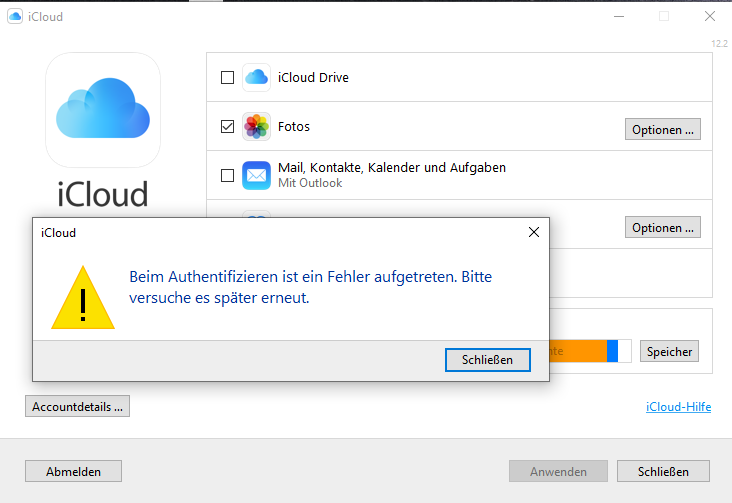This screenshot has width=732, height=503.
Task: Click the large iCloud logo
Action: click(x=103, y=110)
